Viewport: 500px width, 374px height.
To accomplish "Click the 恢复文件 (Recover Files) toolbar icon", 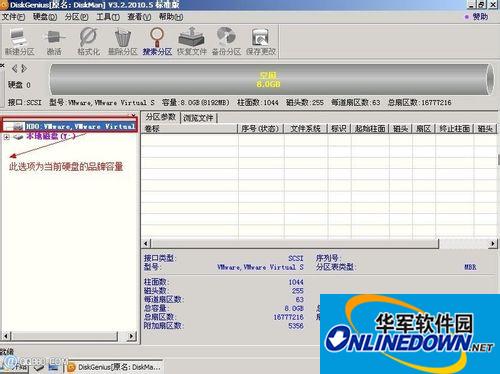I will tap(192, 41).
